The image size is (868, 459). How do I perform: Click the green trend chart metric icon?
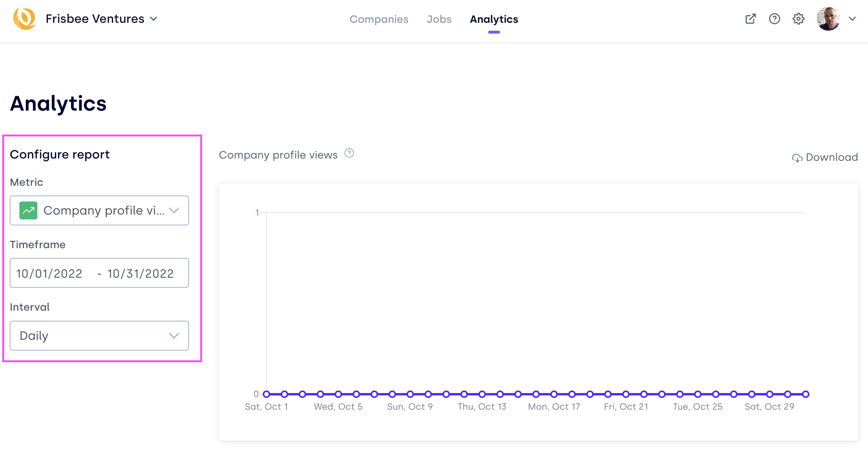click(28, 210)
